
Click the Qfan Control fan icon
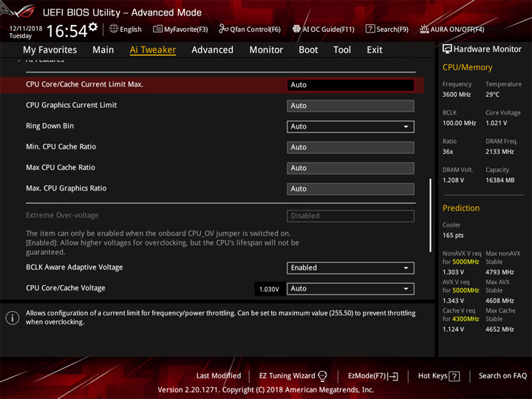click(x=223, y=29)
